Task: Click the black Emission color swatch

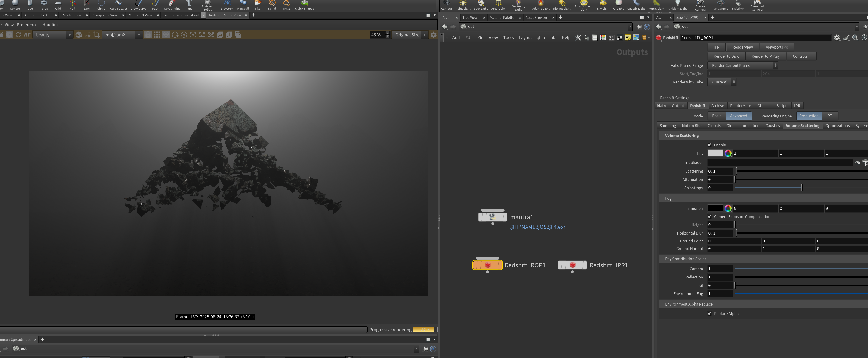Action: [715, 208]
